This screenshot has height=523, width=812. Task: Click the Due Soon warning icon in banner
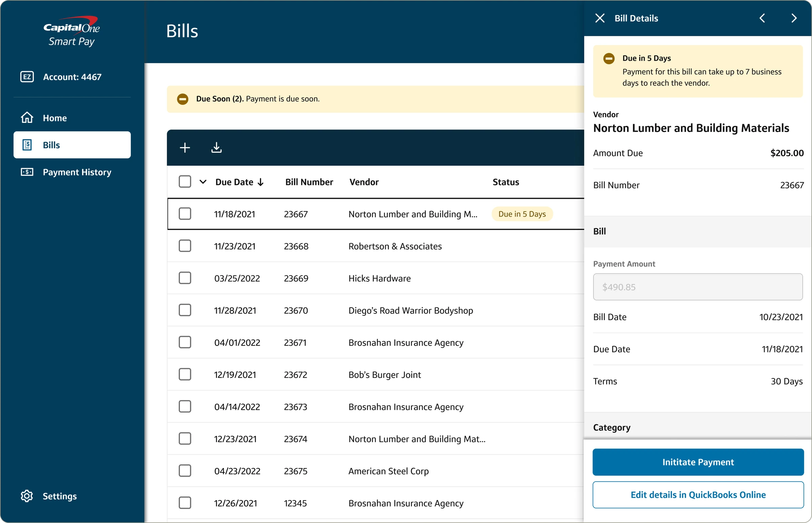(182, 99)
